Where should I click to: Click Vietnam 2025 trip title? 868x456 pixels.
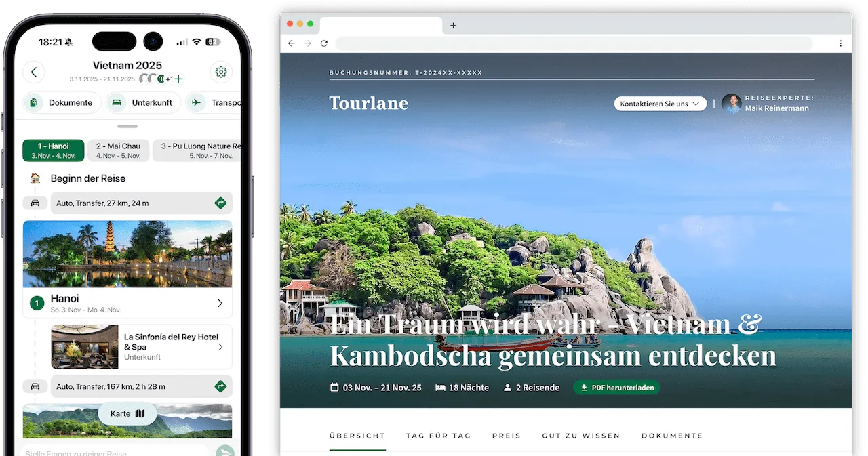pyautogui.click(x=127, y=66)
